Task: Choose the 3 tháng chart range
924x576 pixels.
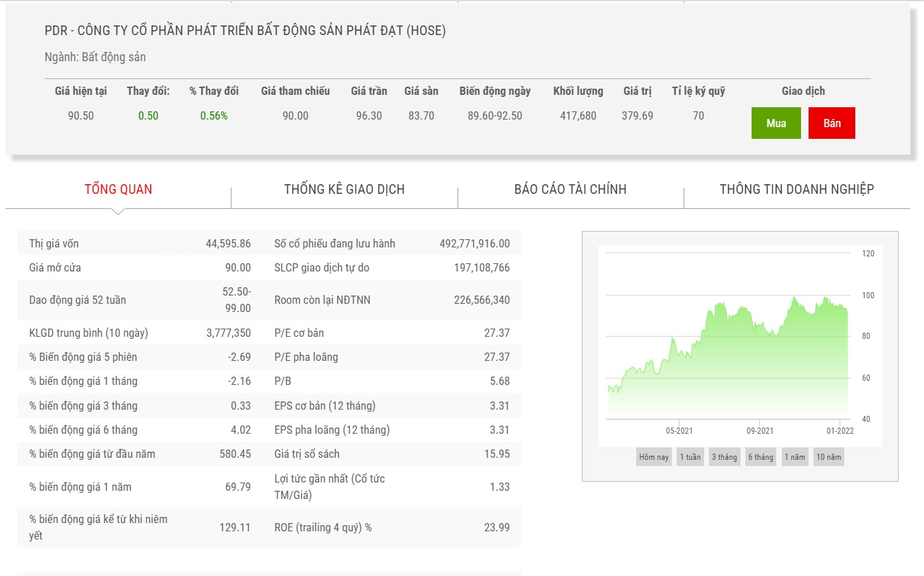Action: [724, 457]
